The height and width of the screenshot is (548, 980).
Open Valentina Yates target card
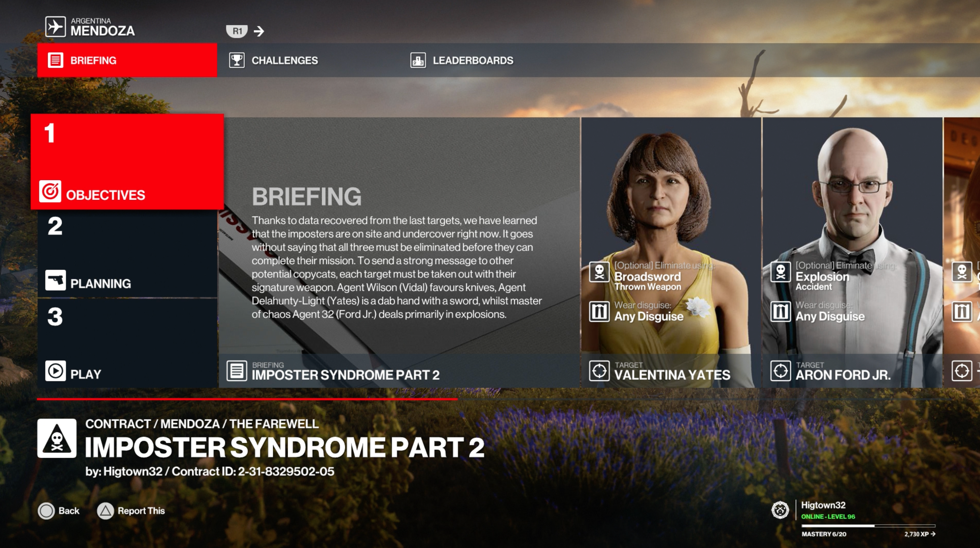tap(671, 252)
